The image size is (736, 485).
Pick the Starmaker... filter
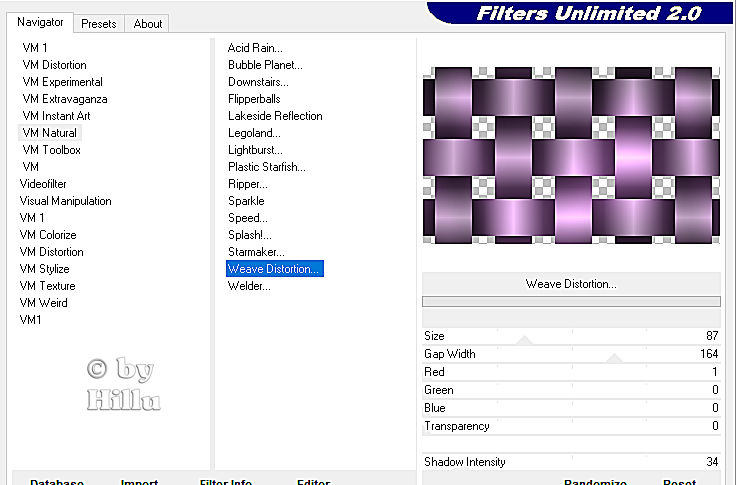(x=256, y=252)
